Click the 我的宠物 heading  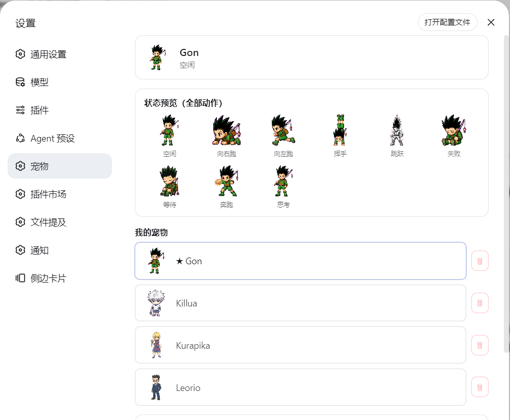point(151,233)
